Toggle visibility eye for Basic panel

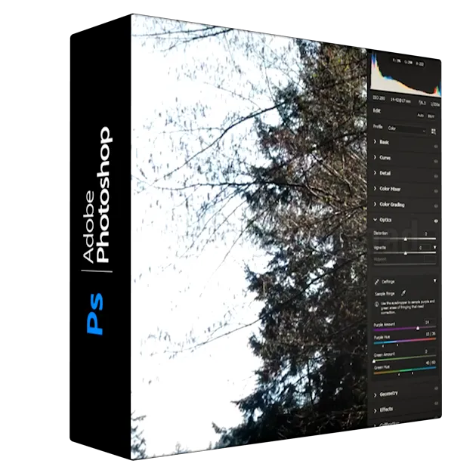tap(436, 147)
